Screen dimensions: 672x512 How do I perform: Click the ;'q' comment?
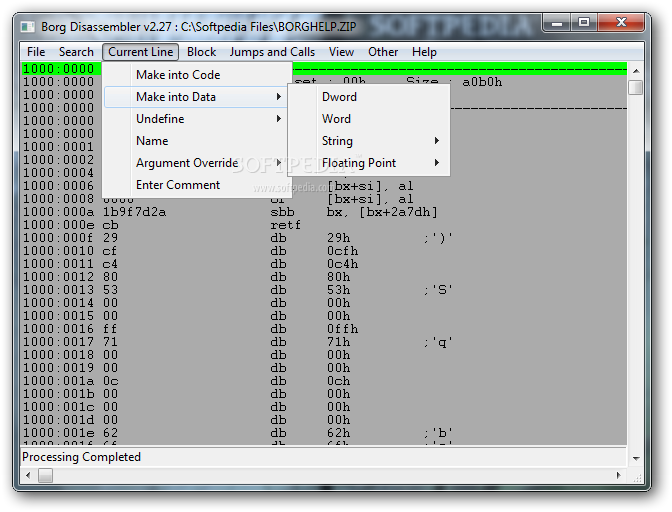[x=438, y=342]
